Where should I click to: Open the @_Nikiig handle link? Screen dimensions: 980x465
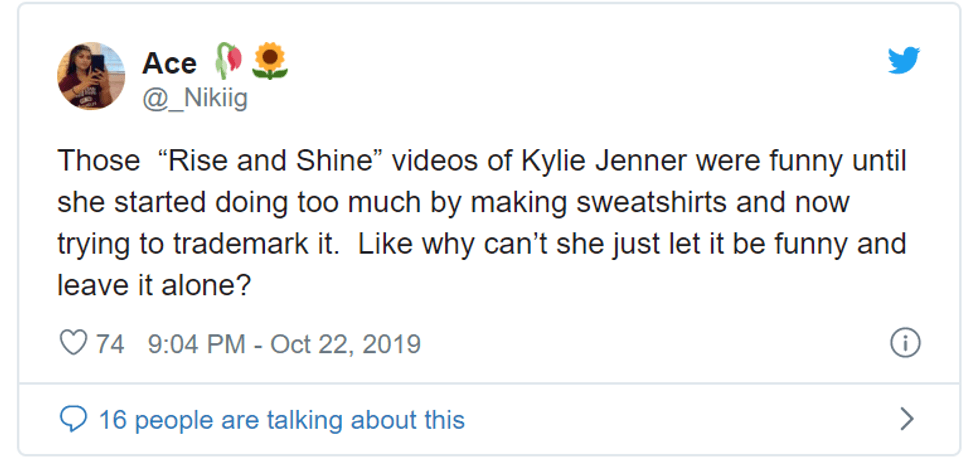pyautogui.click(x=195, y=98)
